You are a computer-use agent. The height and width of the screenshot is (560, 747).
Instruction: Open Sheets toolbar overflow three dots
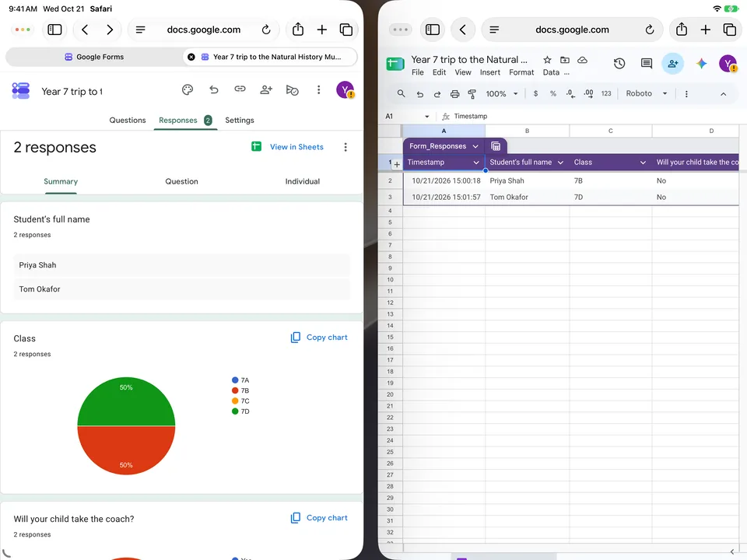pyautogui.click(x=686, y=94)
